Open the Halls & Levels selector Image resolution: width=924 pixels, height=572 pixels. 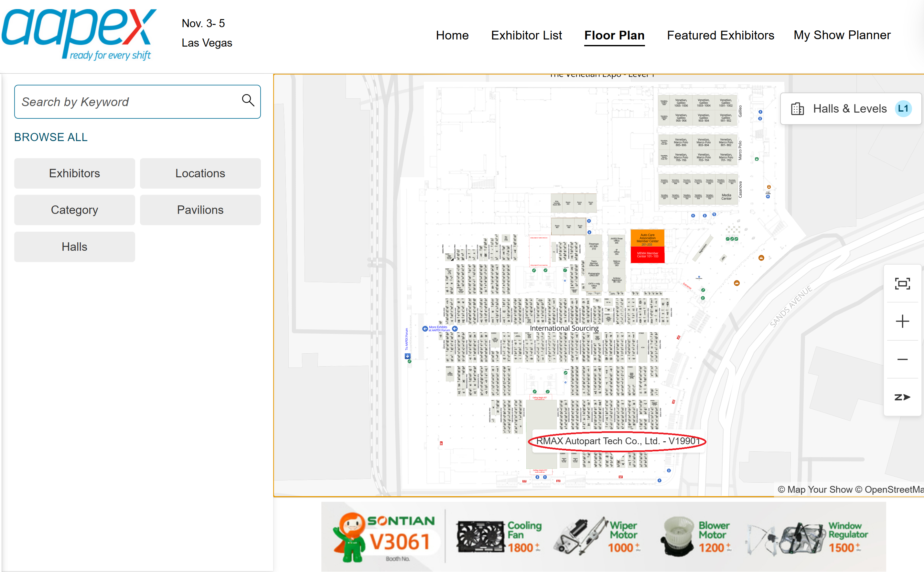click(x=851, y=109)
